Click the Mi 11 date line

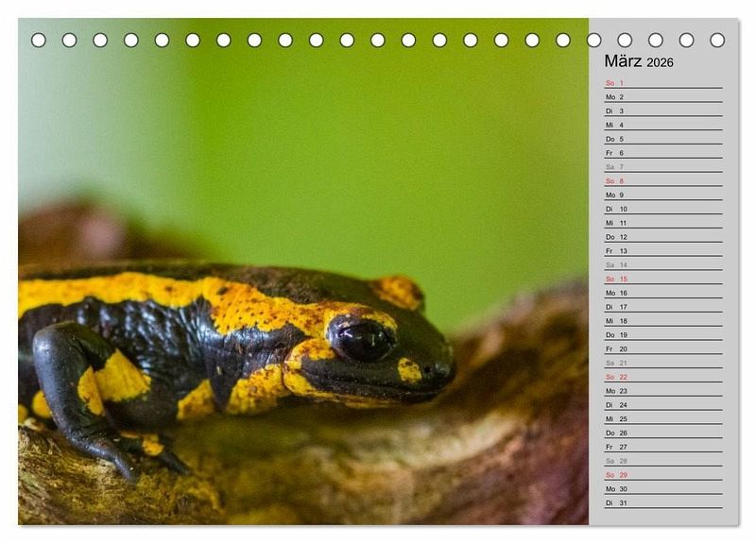(661, 223)
